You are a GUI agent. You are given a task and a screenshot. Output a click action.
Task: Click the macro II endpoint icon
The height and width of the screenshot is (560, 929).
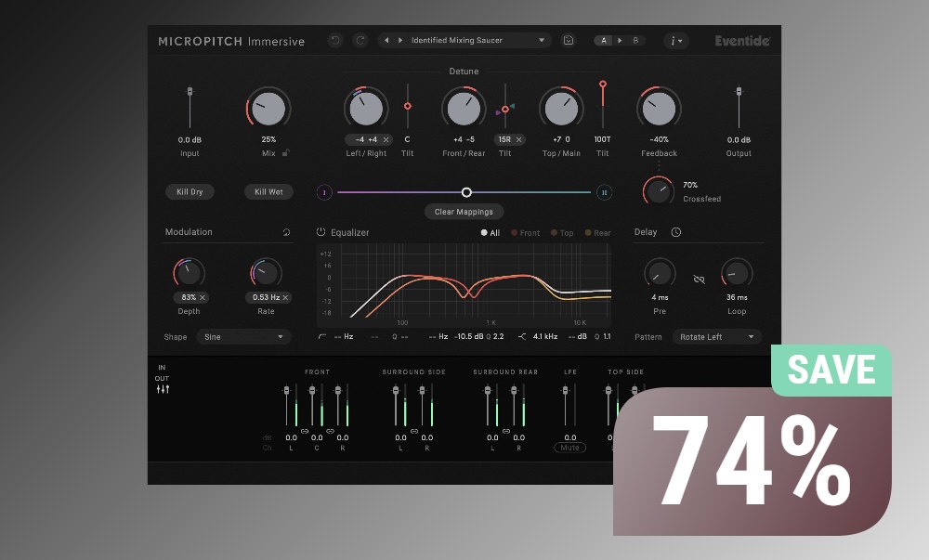[x=605, y=192]
